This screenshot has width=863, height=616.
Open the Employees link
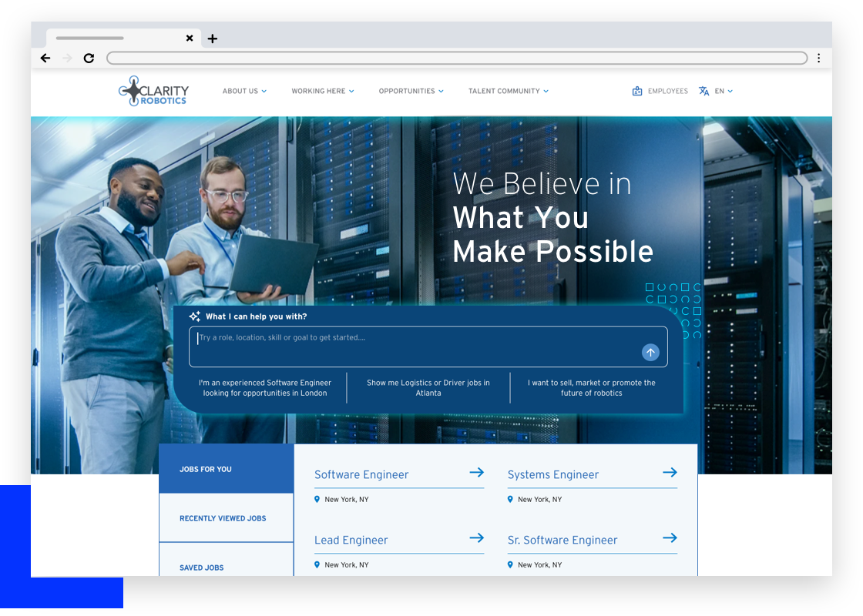[x=667, y=92]
